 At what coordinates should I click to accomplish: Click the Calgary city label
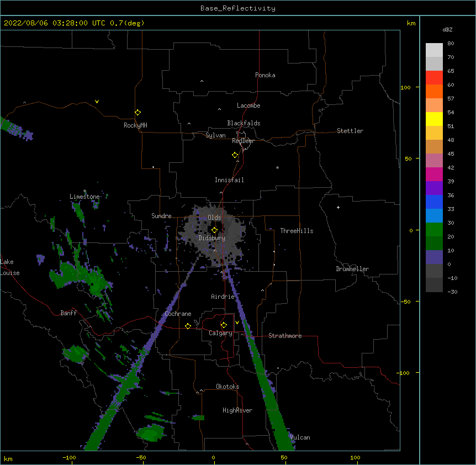220,333
